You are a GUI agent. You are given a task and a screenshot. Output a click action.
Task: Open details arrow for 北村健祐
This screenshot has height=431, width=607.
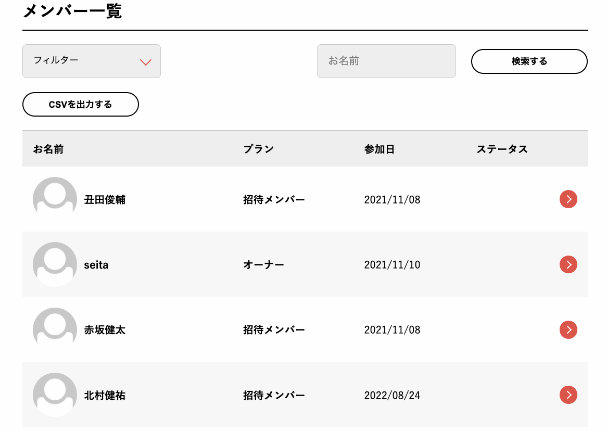[x=568, y=394]
